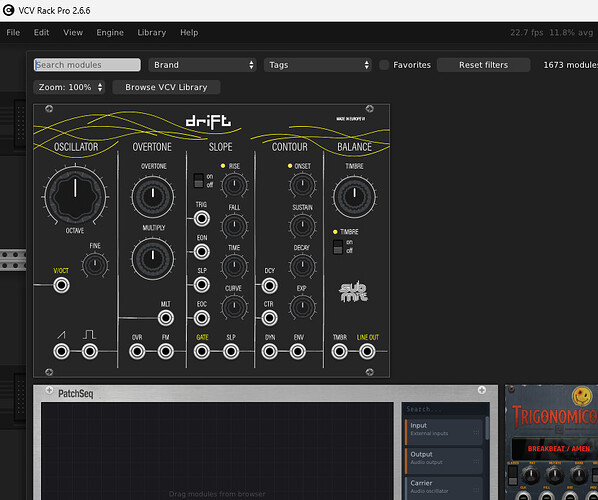Image resolution: width=598 pixels, height=500 pixels.
Task: Click the TIME knob
Action: (234, 266)
